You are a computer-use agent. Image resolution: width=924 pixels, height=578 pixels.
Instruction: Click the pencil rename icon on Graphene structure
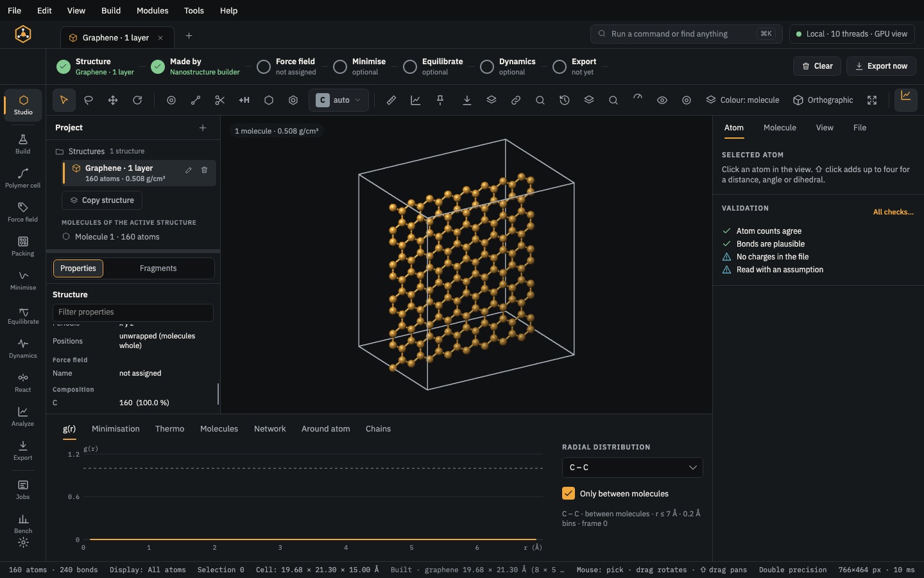189,170
